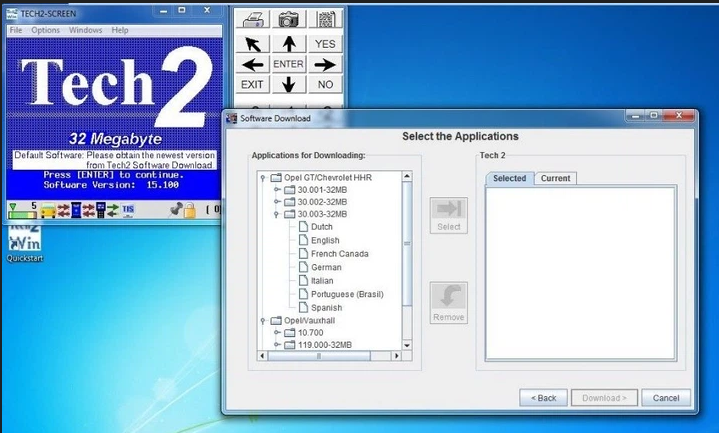Switch to the Current tab
719x433 pixels.
tap(555, 178)
